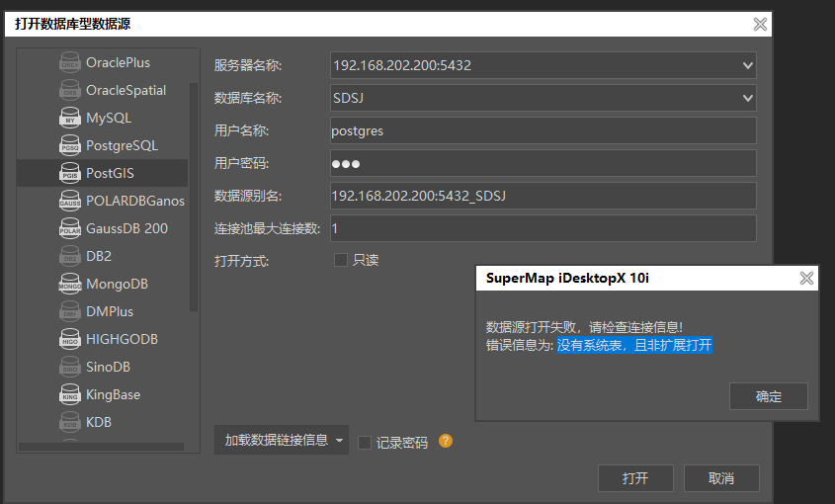Screen dimensions: 835x504
Task: Click the GaussDB 200 database icon
Action: pos(70,228)
